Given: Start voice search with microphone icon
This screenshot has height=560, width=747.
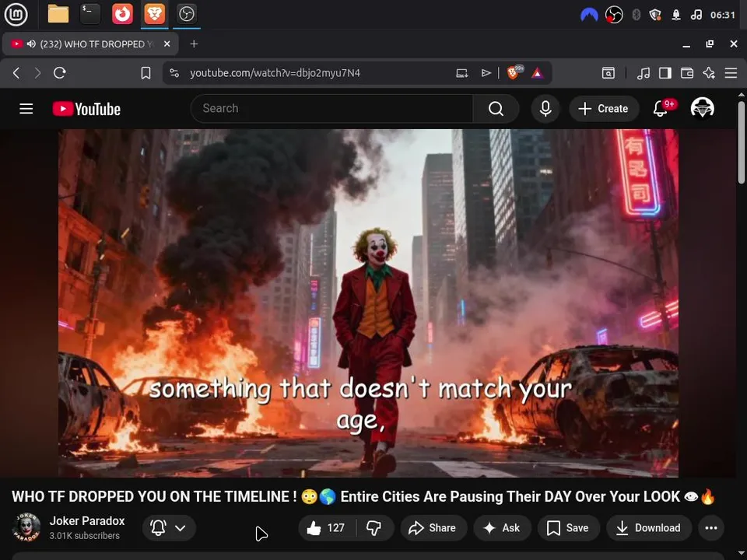Looking at the screenshot, I should (545, 109).
